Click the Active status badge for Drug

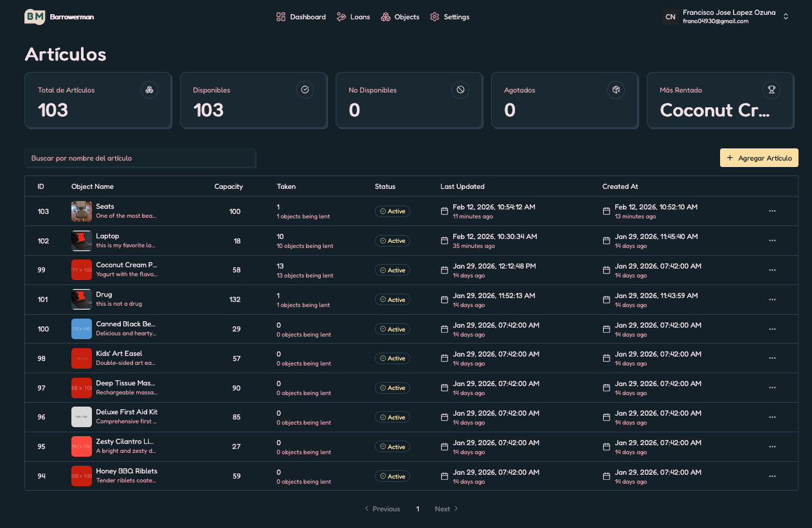pyautogui.click(x=392, y=299)
